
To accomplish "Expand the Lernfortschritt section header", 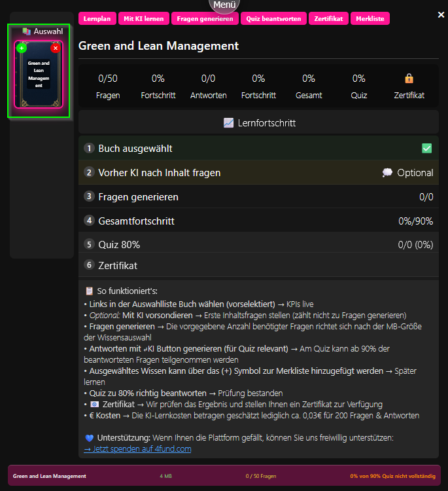I will click(x=258, y=122).
